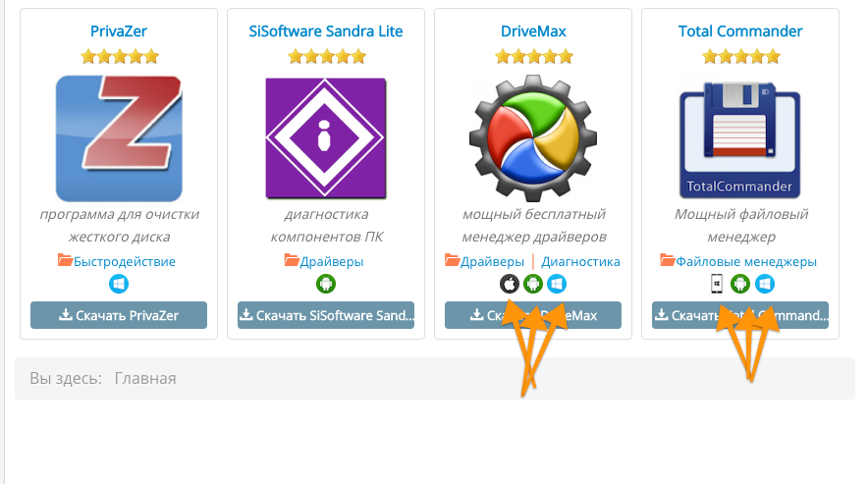Click the Главная breadcrumb item
Screen dimensions: 868x484
(x=145, y=378)
